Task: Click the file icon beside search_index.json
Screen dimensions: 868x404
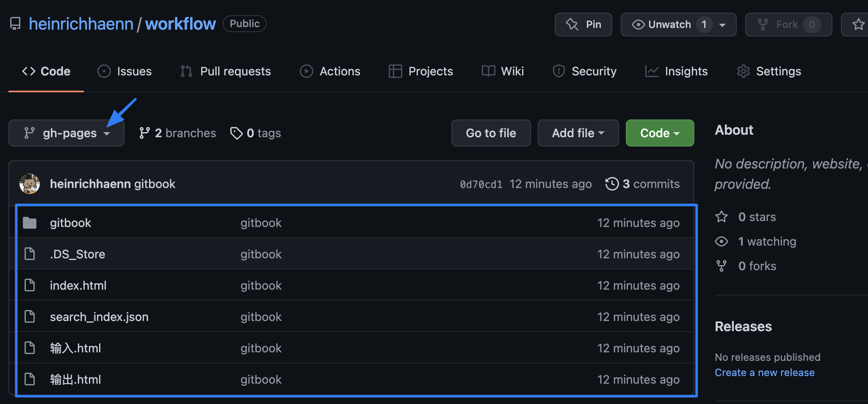Action: [x=30, y=317]
